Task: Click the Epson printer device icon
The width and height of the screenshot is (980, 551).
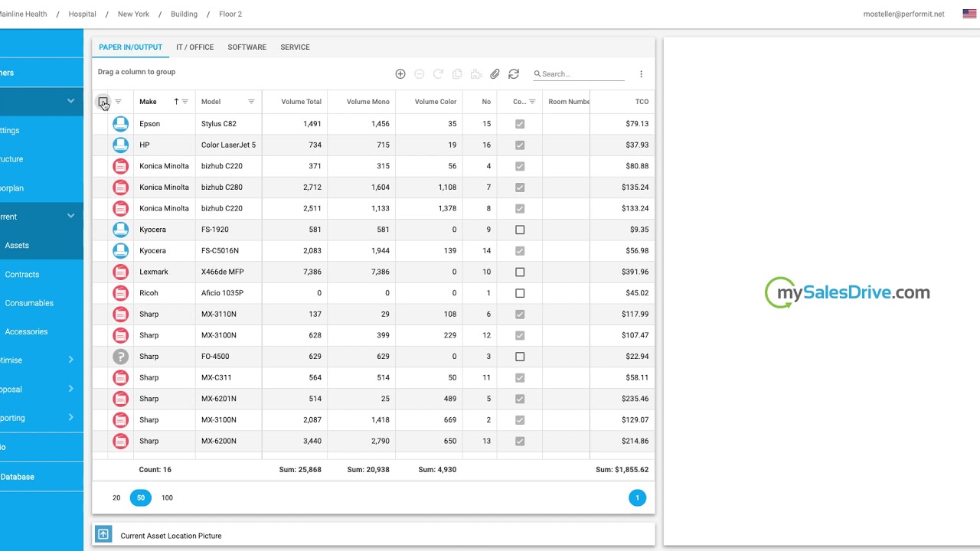Action: point(120,124)
